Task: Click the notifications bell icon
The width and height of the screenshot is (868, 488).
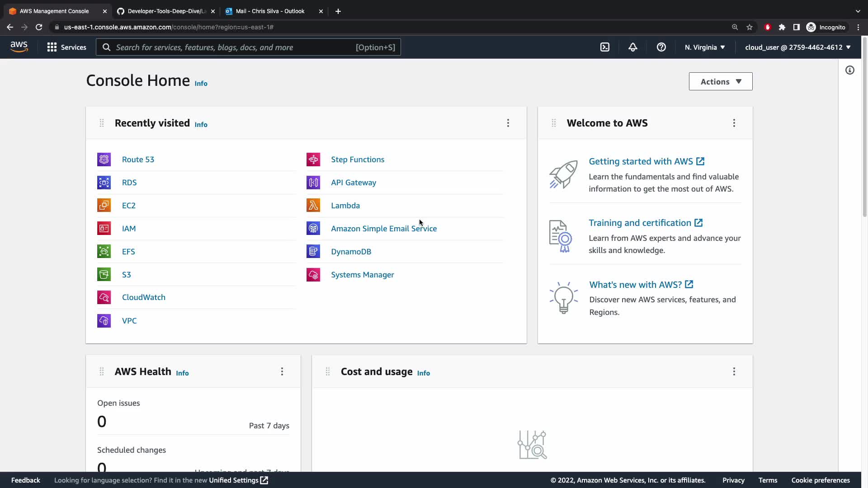Action: (633, 47)
